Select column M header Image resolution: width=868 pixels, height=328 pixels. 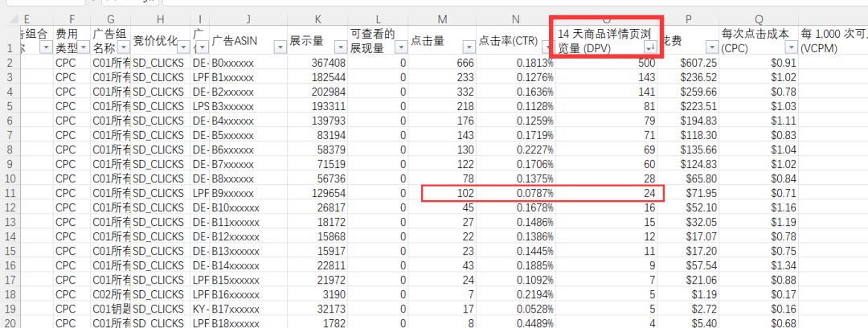(x=442, y=20)
